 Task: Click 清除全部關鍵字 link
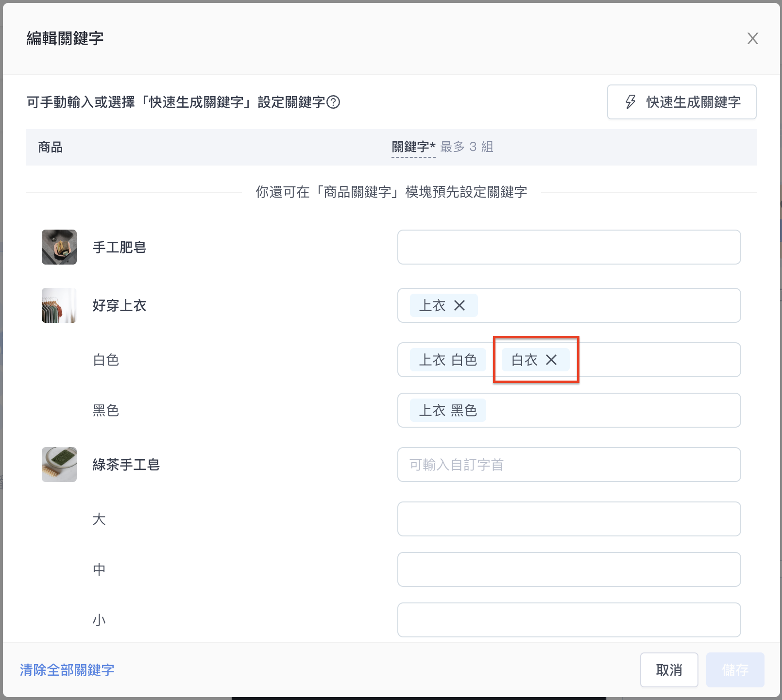(x=67, y=670)
